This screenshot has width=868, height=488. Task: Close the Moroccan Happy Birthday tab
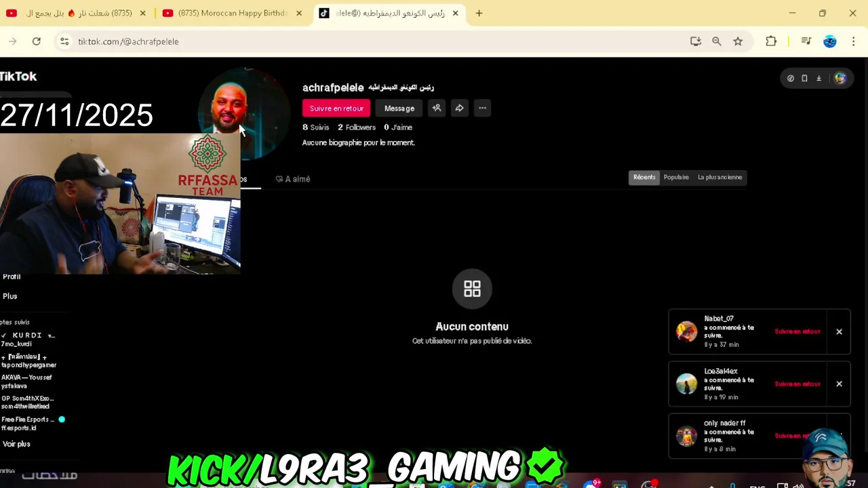click(x=299, y=13)
